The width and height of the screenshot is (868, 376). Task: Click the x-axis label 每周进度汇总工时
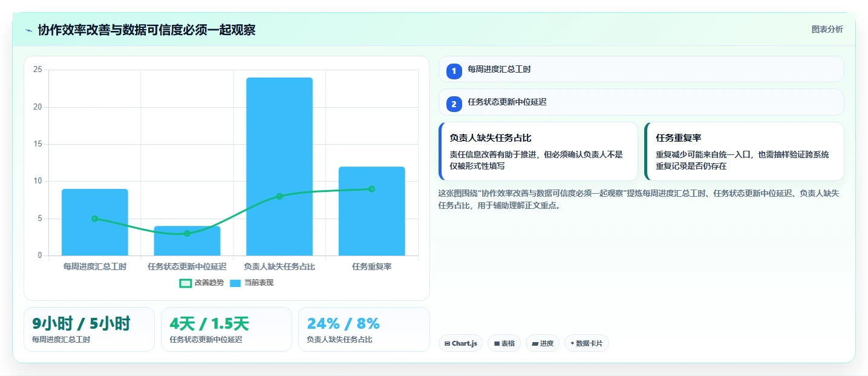(x=95, y=266)
